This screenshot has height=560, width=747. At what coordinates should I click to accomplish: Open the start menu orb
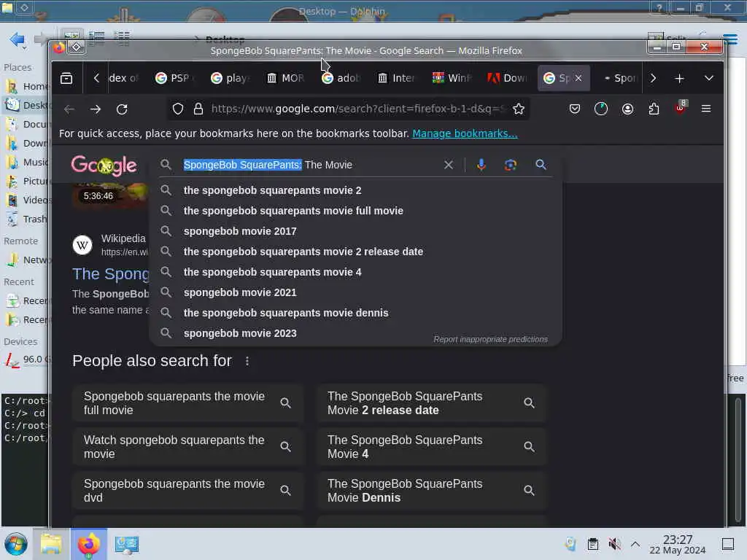16,544
